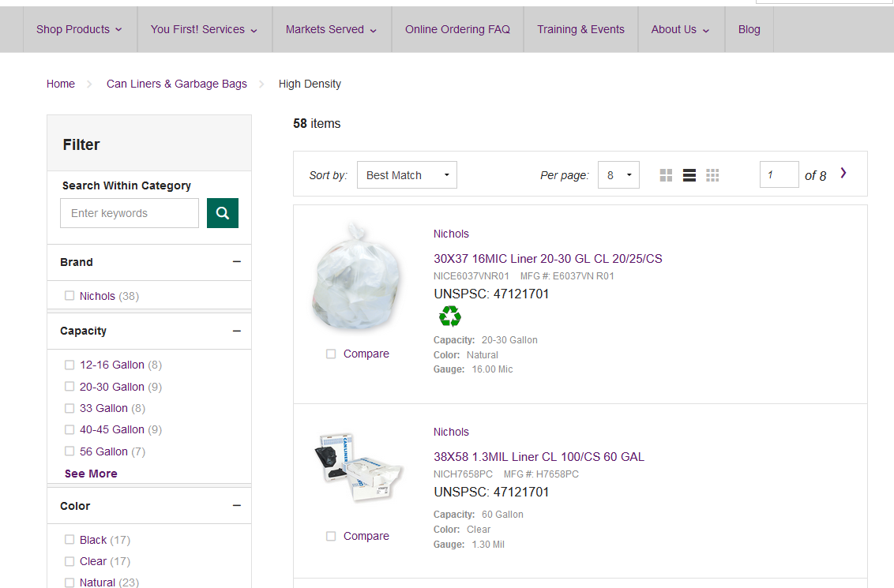Click See More under Capacity
This screenshot has height=588, width=894.
point(91,474)
